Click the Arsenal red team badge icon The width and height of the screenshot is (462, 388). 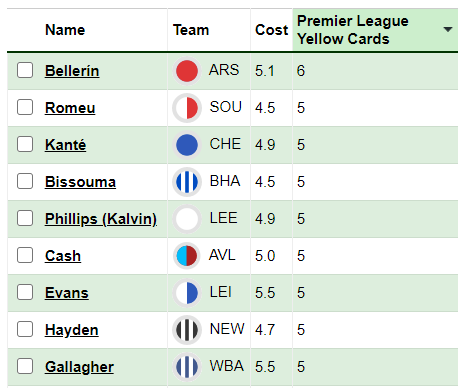pos(187,71)
